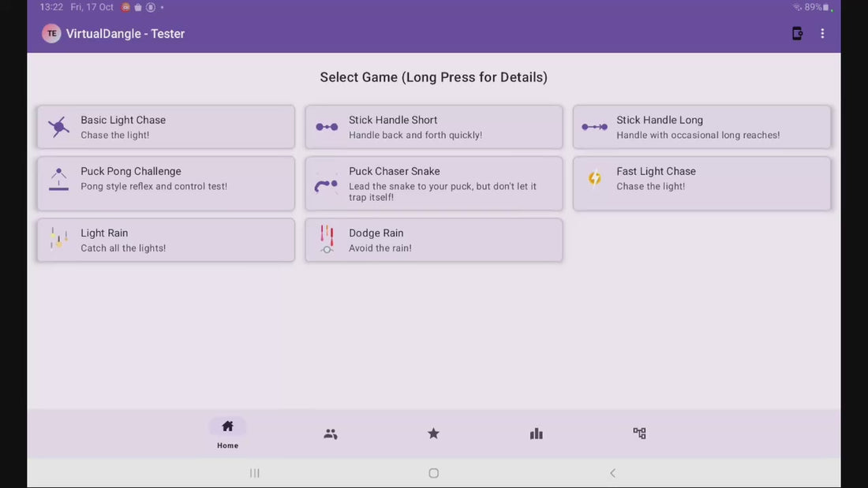Click the Select Game heading text
Viewport: 868px width, 488px height.
[x=433, y=77]
